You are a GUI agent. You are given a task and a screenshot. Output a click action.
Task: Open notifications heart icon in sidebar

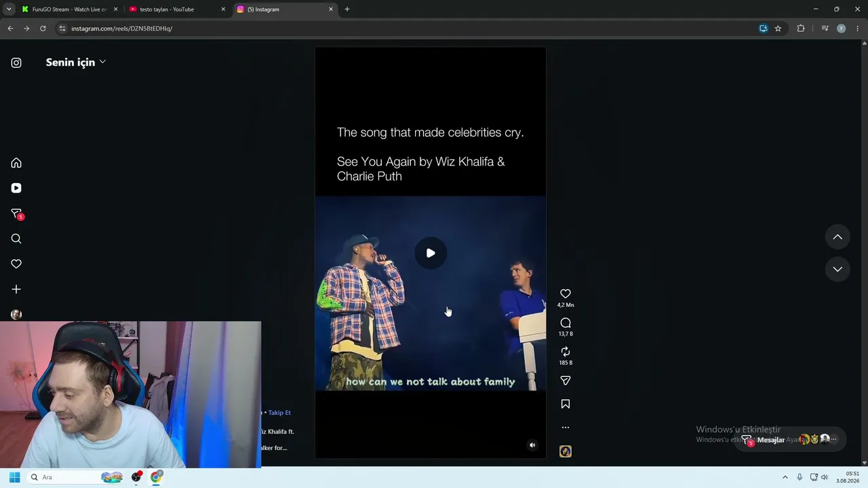point(16,264)
